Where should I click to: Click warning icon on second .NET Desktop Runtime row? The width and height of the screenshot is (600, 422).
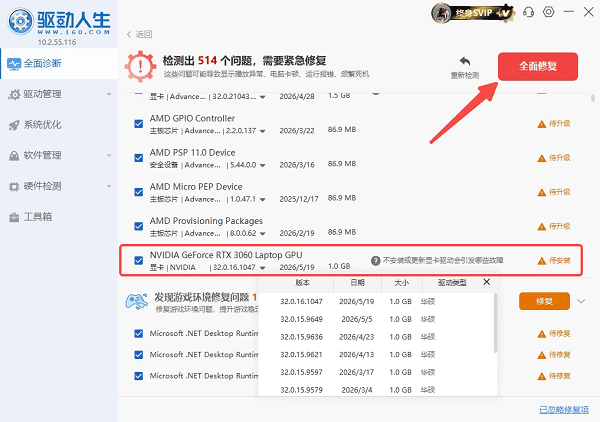click(541, 355)
